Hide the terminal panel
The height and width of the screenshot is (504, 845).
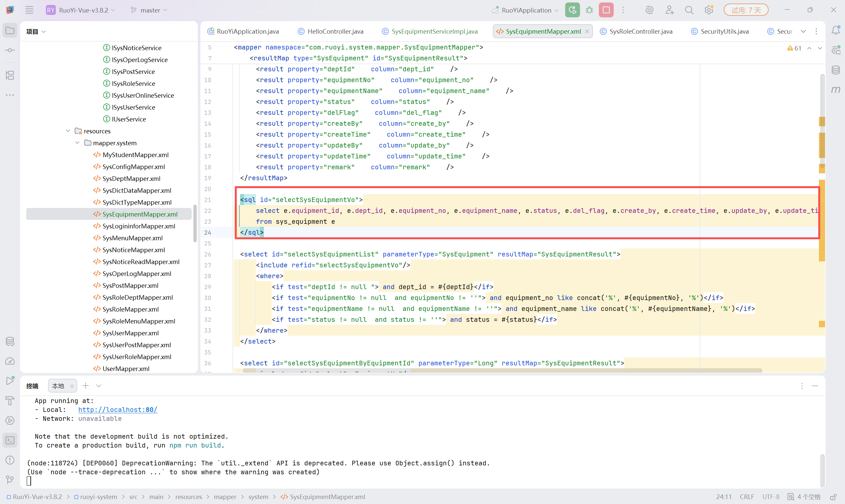(815, 386)
